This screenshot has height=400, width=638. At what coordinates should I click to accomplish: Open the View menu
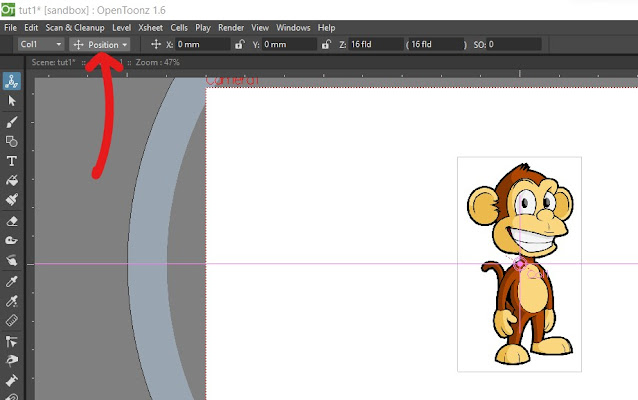coord(260,28)
